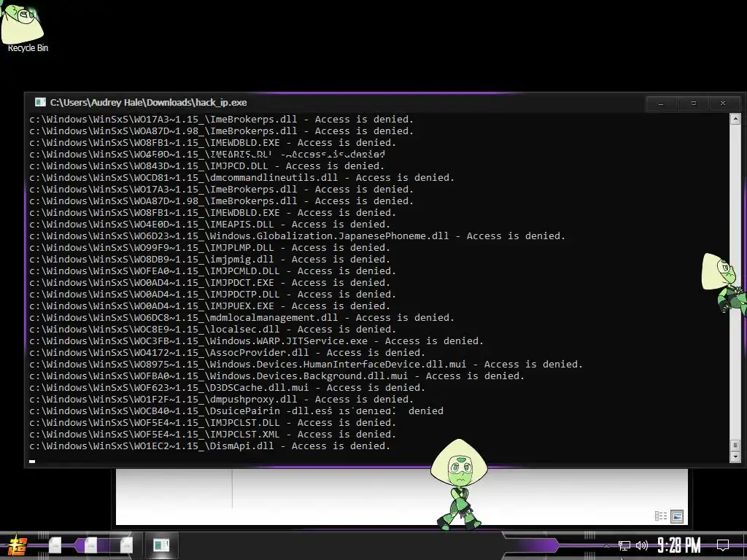Click the DismApi.dll output line
The image size is (747, 560).
tap(209, 446)
